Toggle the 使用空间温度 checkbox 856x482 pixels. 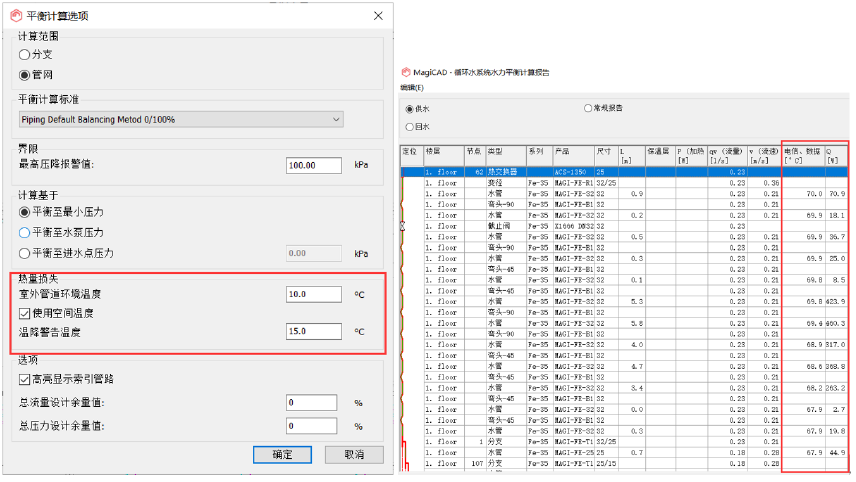point(24,313)
